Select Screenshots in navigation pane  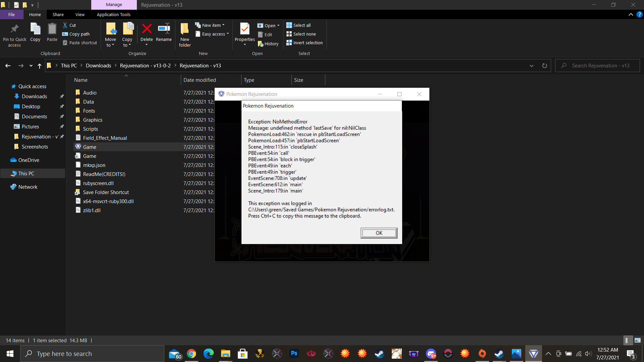[35, 146]
